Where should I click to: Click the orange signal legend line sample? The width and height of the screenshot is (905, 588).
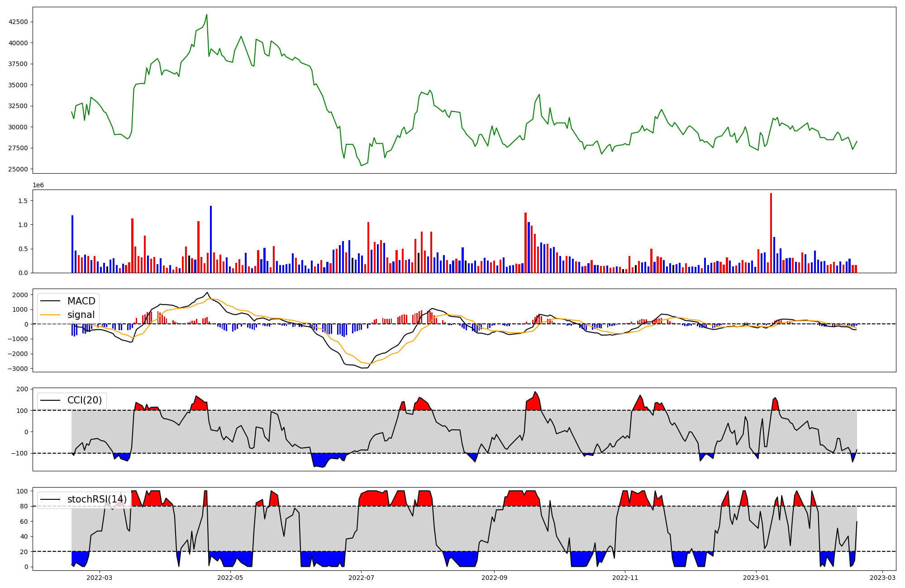(x=51, y=315)
